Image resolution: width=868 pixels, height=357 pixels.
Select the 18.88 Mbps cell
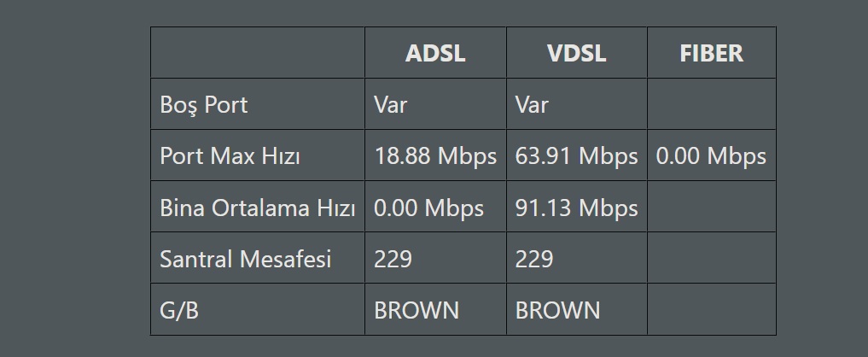coord(435,156)
